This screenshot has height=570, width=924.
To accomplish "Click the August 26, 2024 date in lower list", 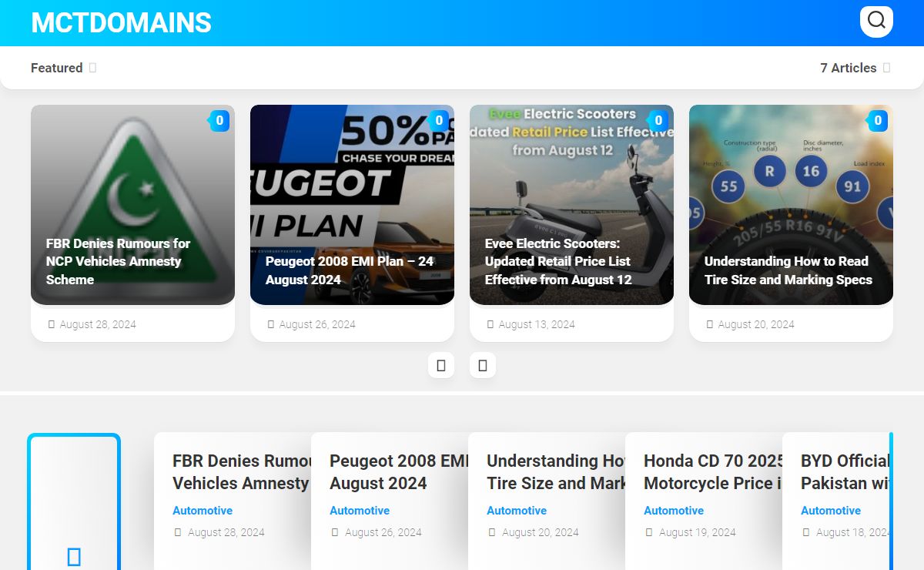I will click(x=383, y=532).
